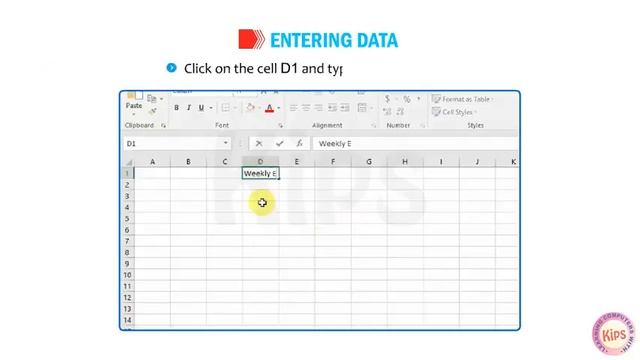Align text right
This screenshot has height=360, width=640.
click(318, 108)
